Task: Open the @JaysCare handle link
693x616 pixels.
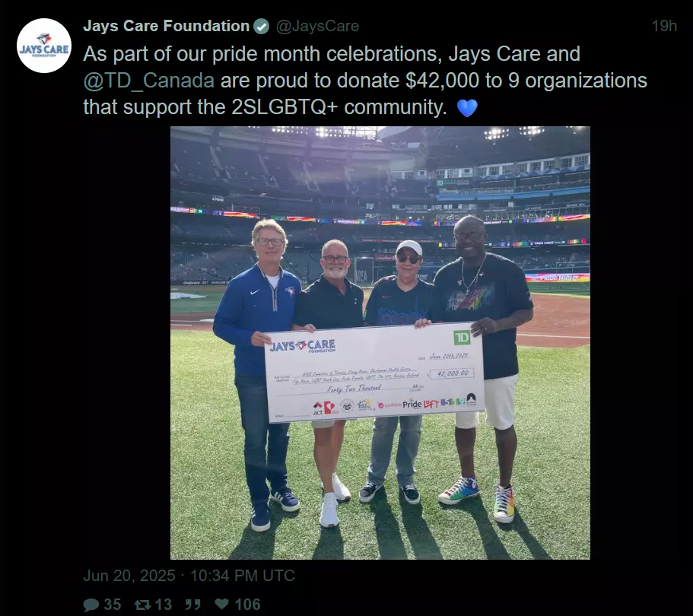Action: [317, 26]
